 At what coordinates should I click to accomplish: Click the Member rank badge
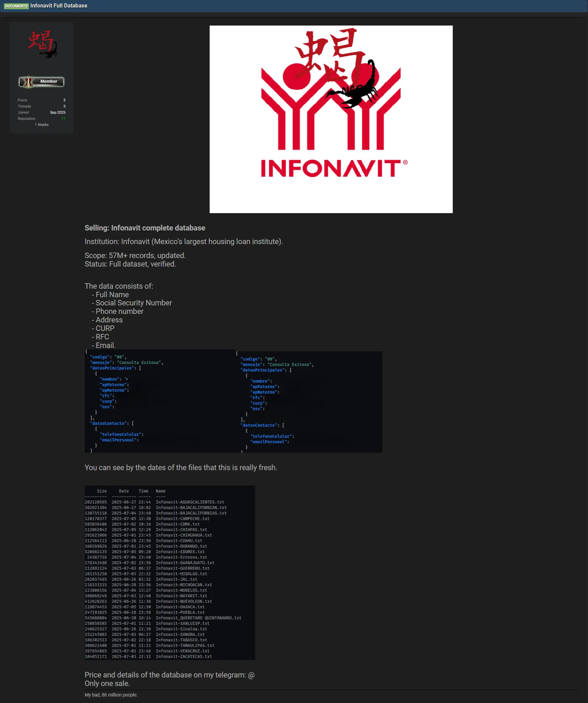[x=42, y=82]
